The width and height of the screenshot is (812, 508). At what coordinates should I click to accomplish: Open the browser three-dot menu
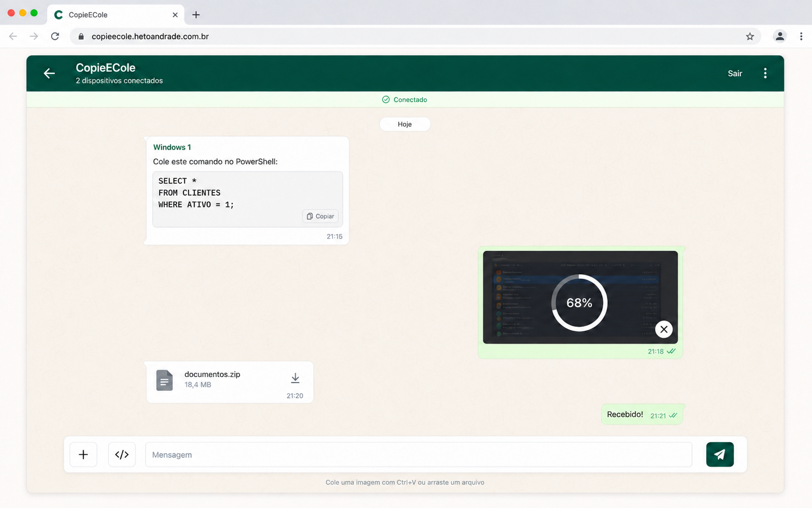pyautogui.click(x=801, y=36)
